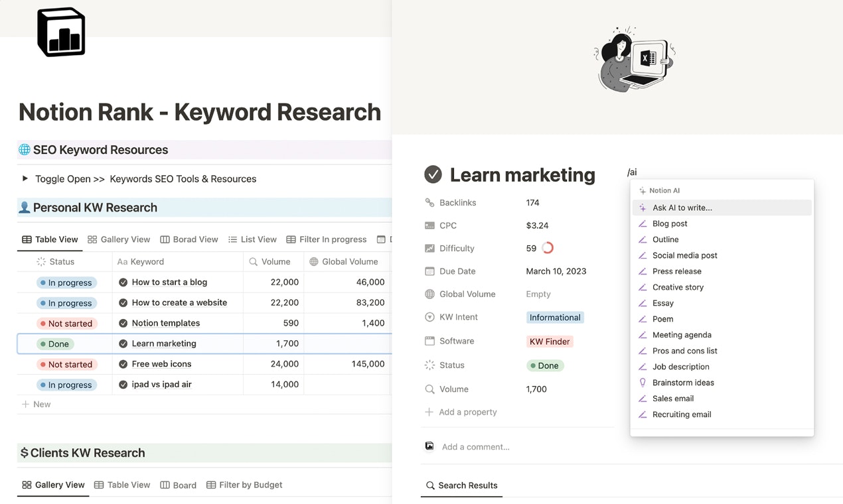Open the In progress status of How to create a website
Image resolution: width=843 pixels, height=504 pixels.
(66, 303)
